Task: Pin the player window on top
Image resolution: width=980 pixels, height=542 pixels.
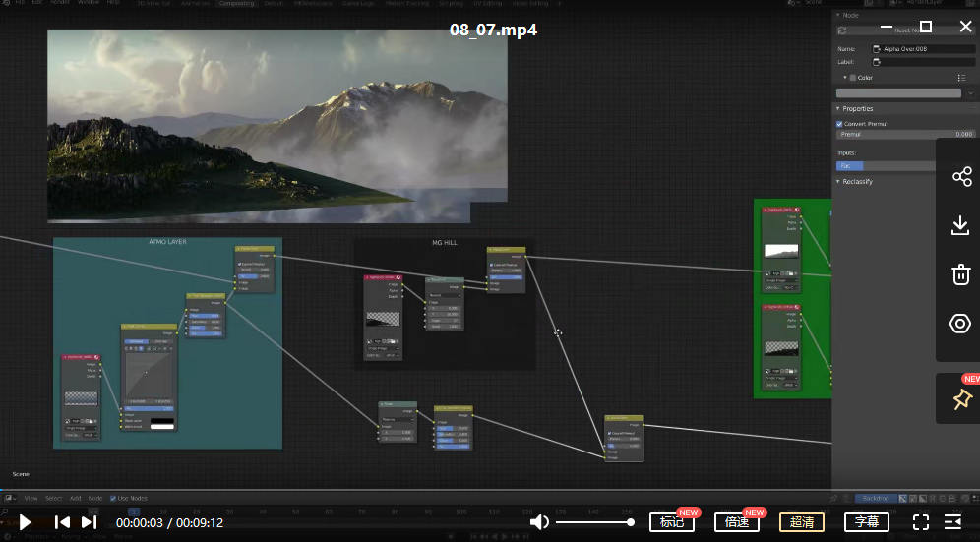Action: pos(961,399)
